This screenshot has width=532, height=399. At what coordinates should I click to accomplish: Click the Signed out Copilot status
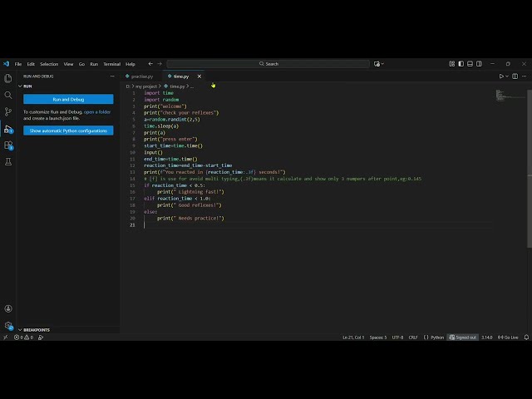(x=462, y=337)
